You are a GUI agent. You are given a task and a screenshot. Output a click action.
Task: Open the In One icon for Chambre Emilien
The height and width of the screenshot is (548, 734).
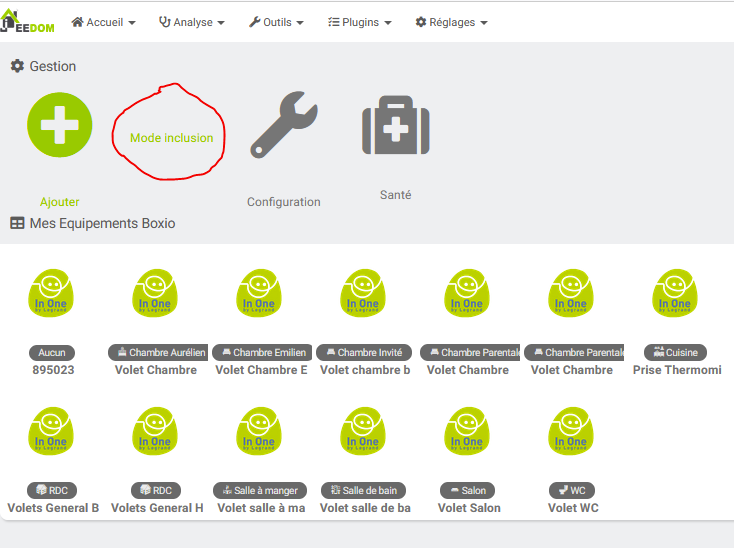(x=259, y=293)
